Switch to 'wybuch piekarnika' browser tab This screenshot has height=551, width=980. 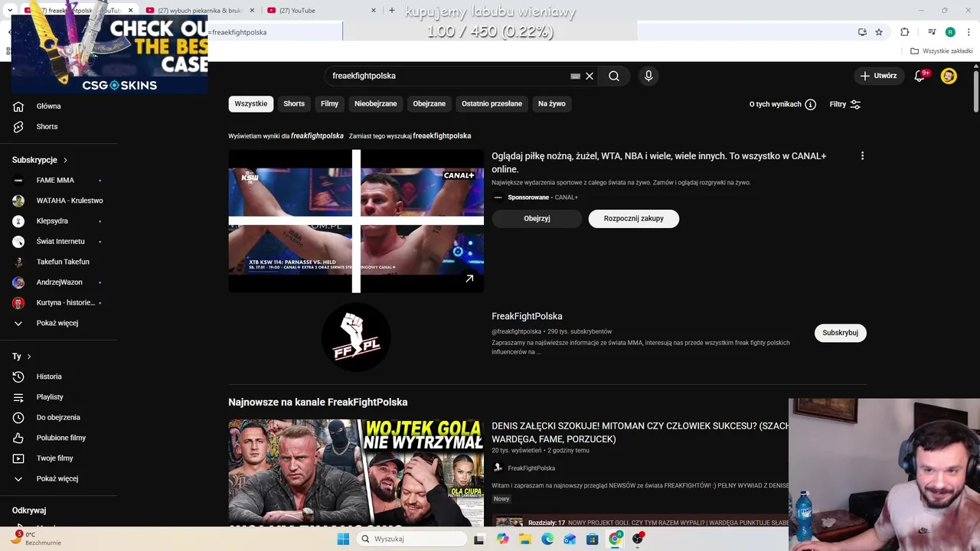pos(199,11)
